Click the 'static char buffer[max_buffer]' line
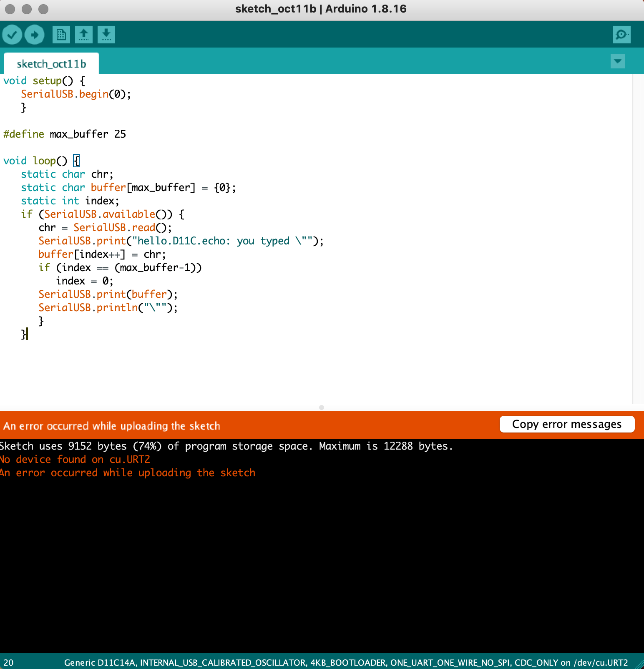This screenshot has width=644, height=669. click(128, 187)
